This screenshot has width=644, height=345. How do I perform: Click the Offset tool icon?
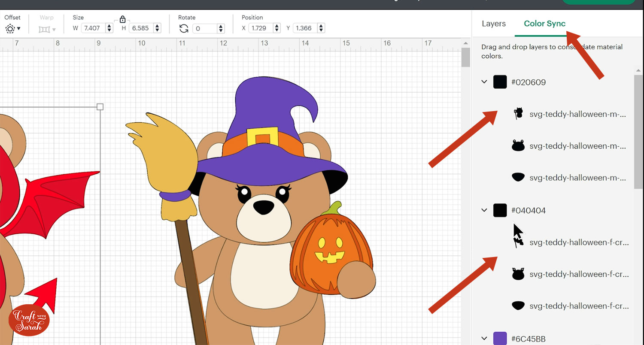(x=10, y=29)
